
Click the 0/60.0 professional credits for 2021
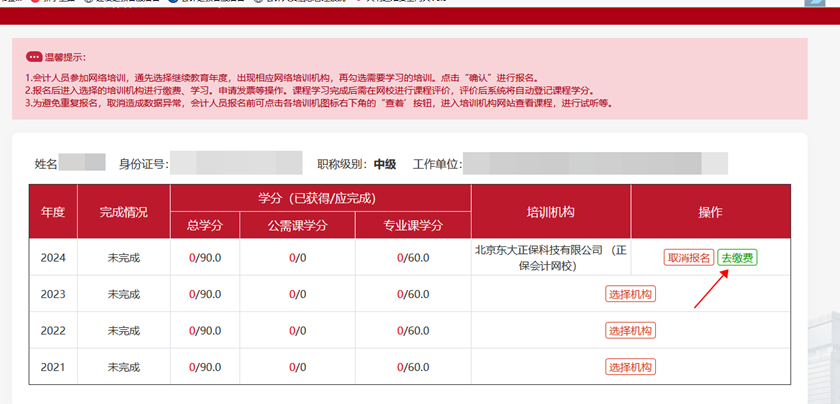click(412, 367)
